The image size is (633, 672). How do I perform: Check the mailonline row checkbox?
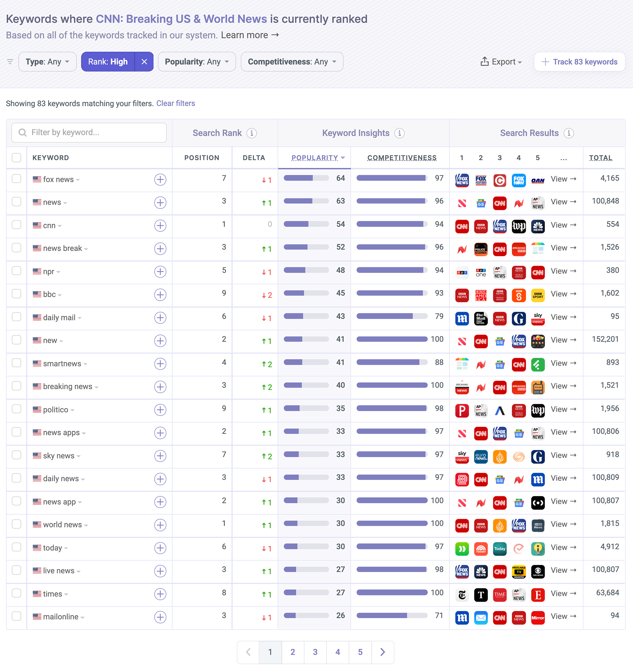16,616
